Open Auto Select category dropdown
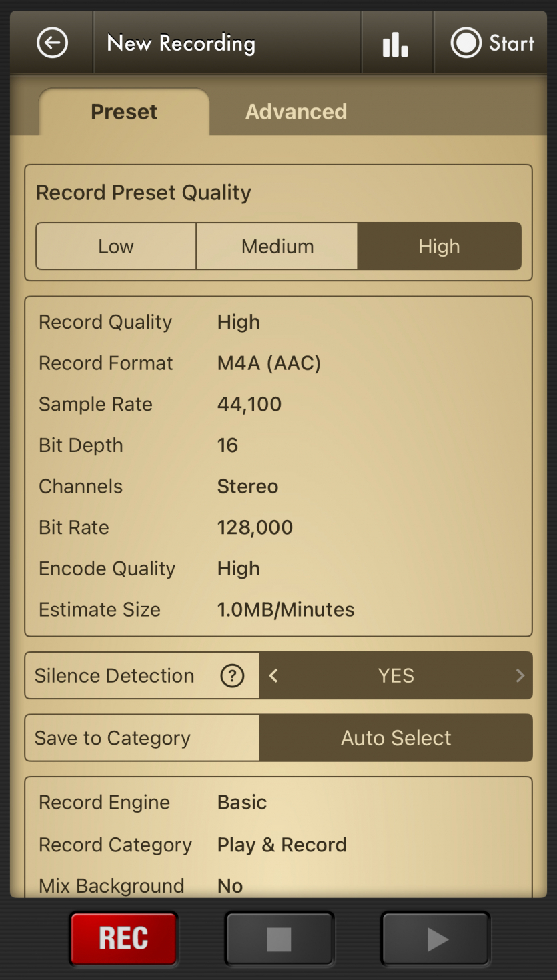Screen dimensions: 557x980 pyautogui.click(x=396, y=738)
